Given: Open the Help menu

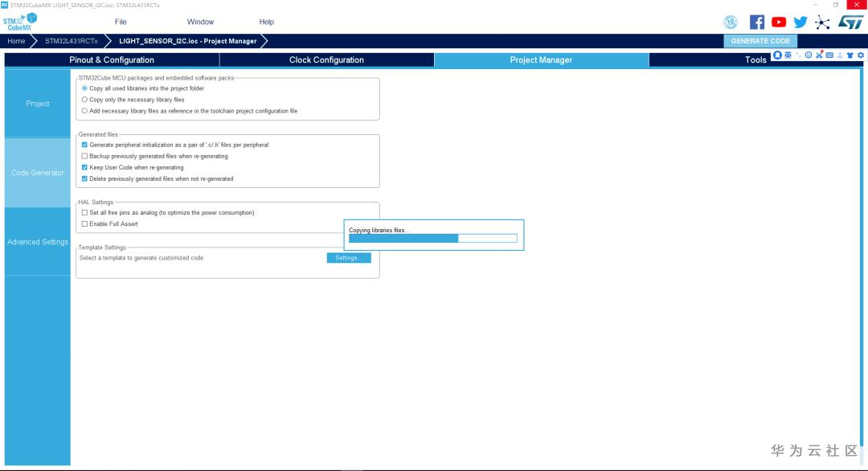Looking at the screenshot, I should click(x=266, y=23).
